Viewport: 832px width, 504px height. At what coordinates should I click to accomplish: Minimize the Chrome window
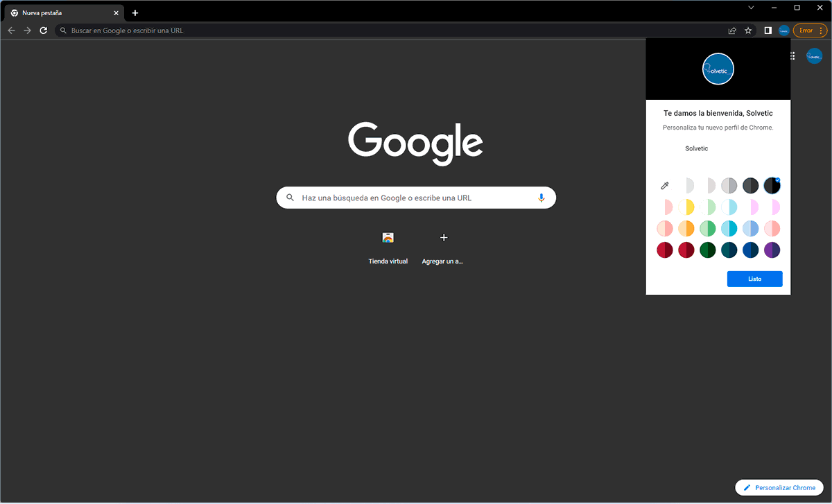pyautogui.click(x=774, y=8)
